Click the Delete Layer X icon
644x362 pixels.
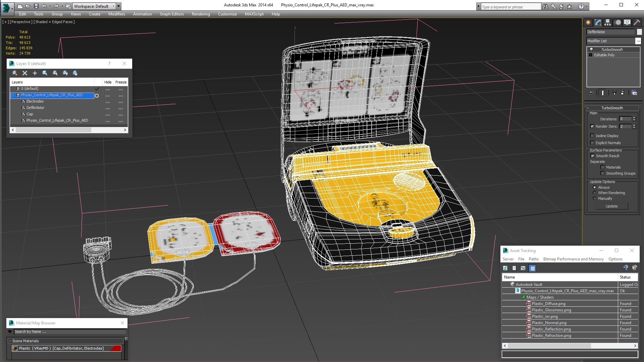(25, 73)
